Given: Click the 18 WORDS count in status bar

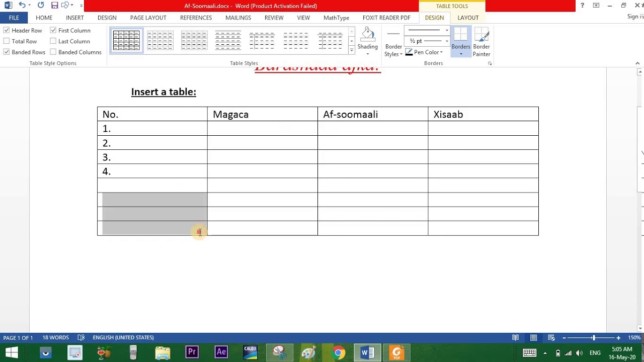Looking at the screenshot, I should tap(55, 338).
